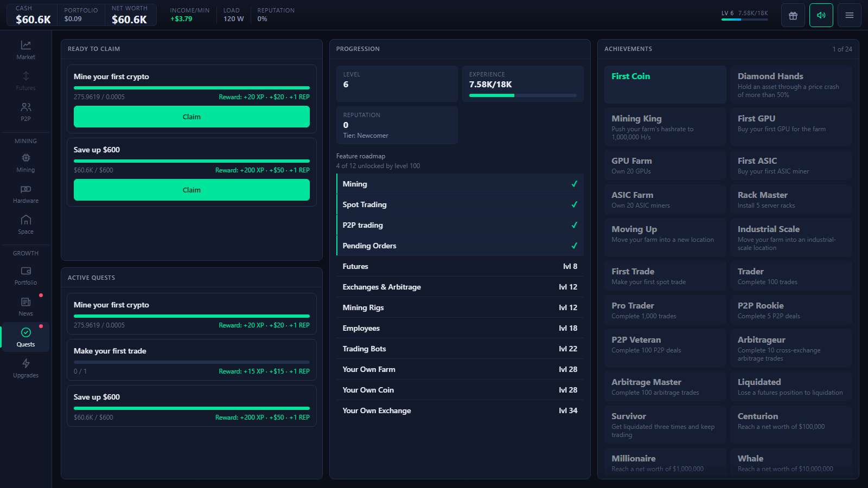Select the Your Own Exchange roadmap row
This screenshot has width=868, height=488.
click(459, 410)
